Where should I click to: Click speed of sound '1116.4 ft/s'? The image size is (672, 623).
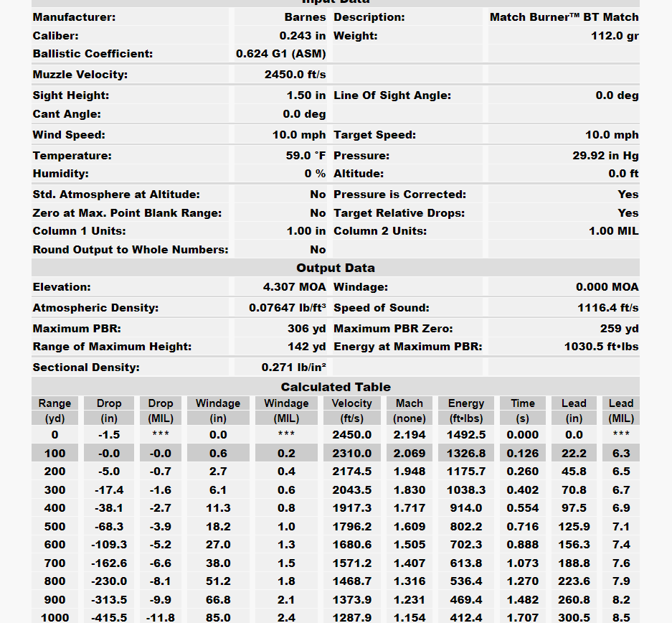tap(607, 308)
